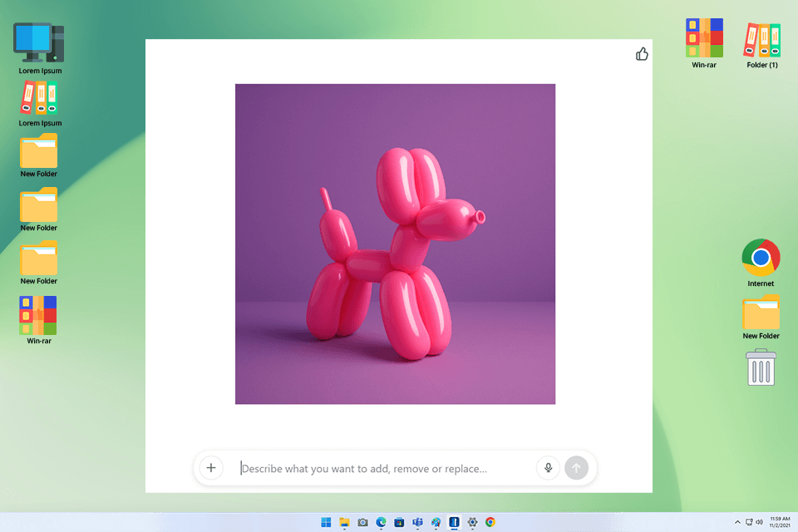
Task: Open the Windows Start menu
Action: click(x=326, y=522)
